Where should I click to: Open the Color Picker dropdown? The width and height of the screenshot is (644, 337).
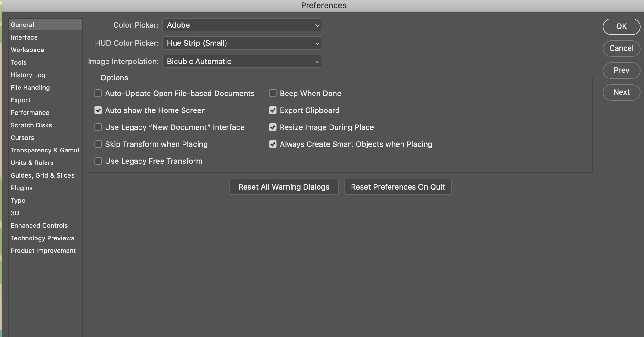[242, 25]
